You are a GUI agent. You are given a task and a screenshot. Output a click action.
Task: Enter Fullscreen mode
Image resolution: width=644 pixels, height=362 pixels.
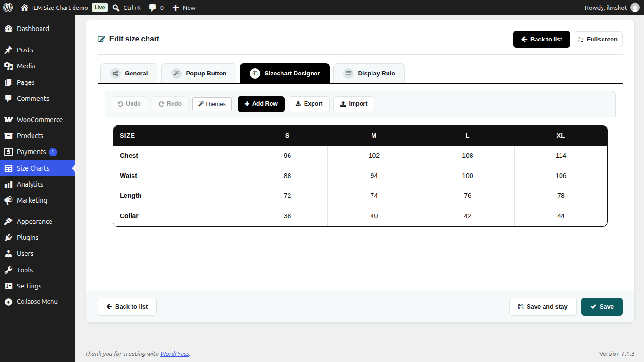point(598,39)
